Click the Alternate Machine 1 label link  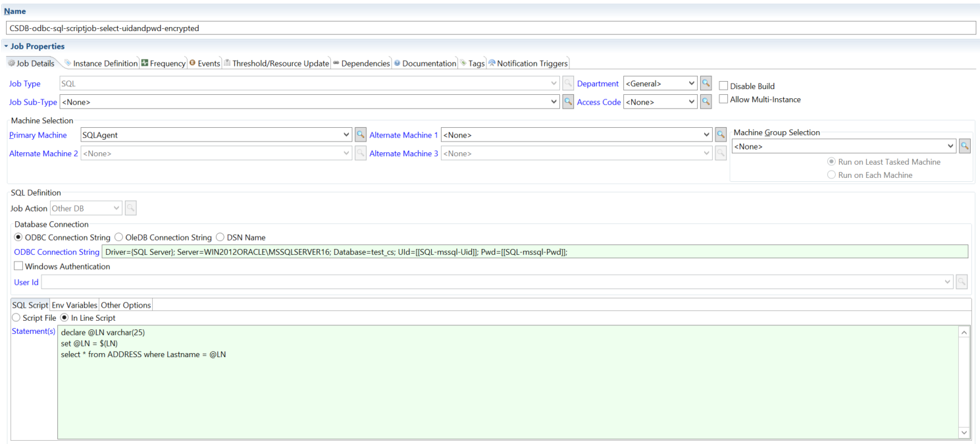pyautogui.click(x=403, y=135)
